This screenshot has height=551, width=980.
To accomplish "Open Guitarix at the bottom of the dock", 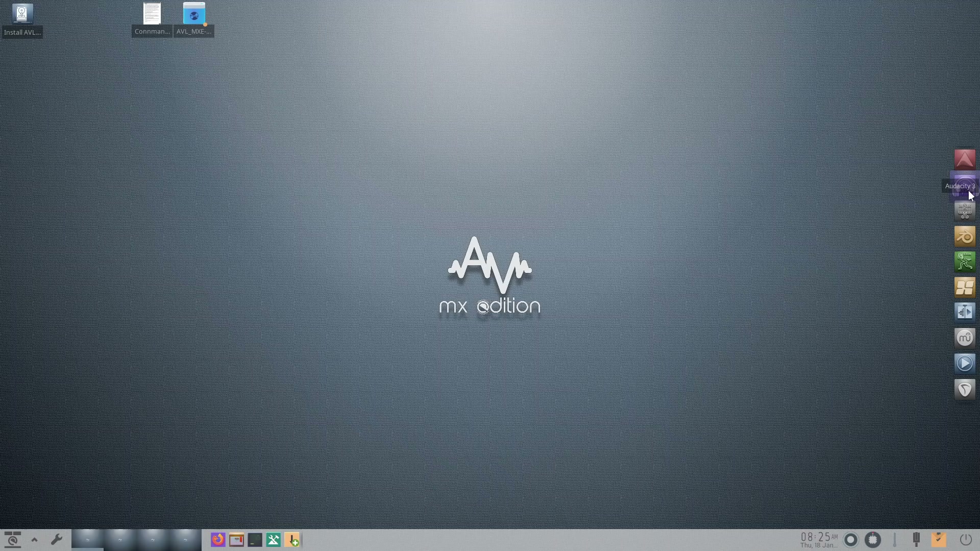I will coord(964,389).
